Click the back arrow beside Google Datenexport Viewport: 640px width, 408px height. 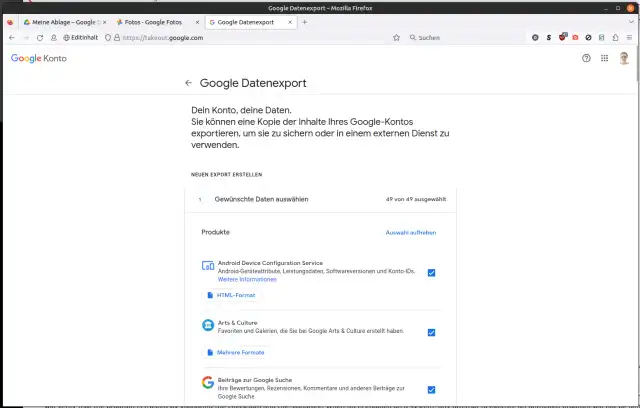click(188, 83)
